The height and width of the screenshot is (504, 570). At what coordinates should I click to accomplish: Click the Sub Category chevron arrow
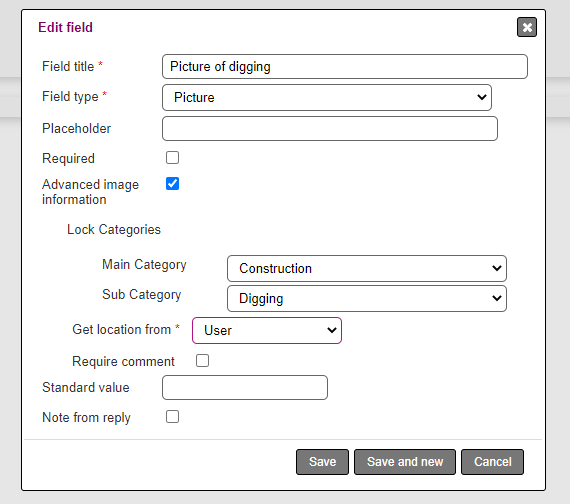click(497, 298)
